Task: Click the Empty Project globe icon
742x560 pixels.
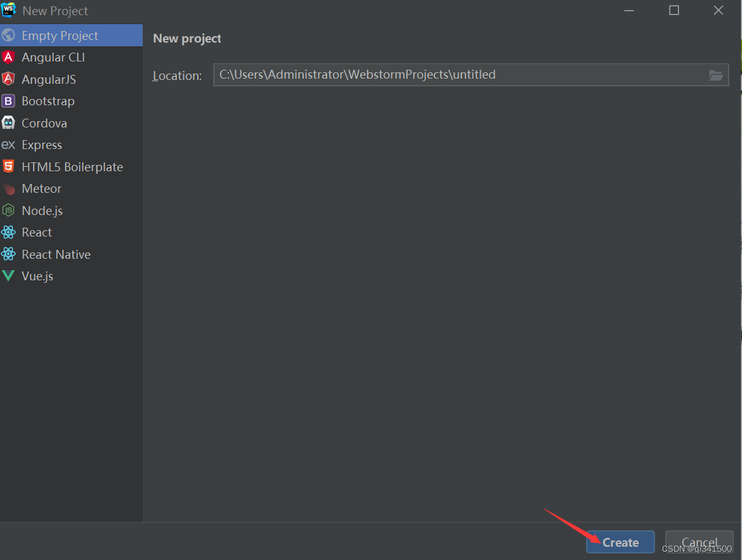Action: click(x=8, y=35)
